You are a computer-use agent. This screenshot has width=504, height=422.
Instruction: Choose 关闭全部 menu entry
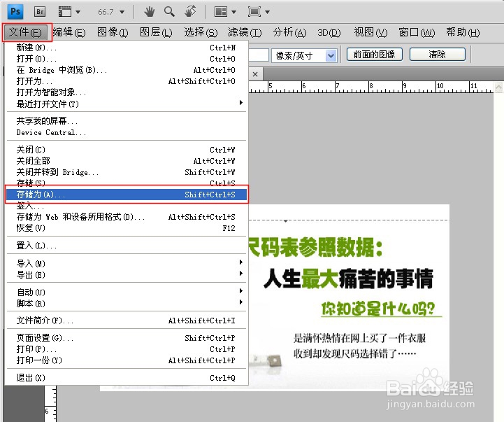tap(126, 161)
